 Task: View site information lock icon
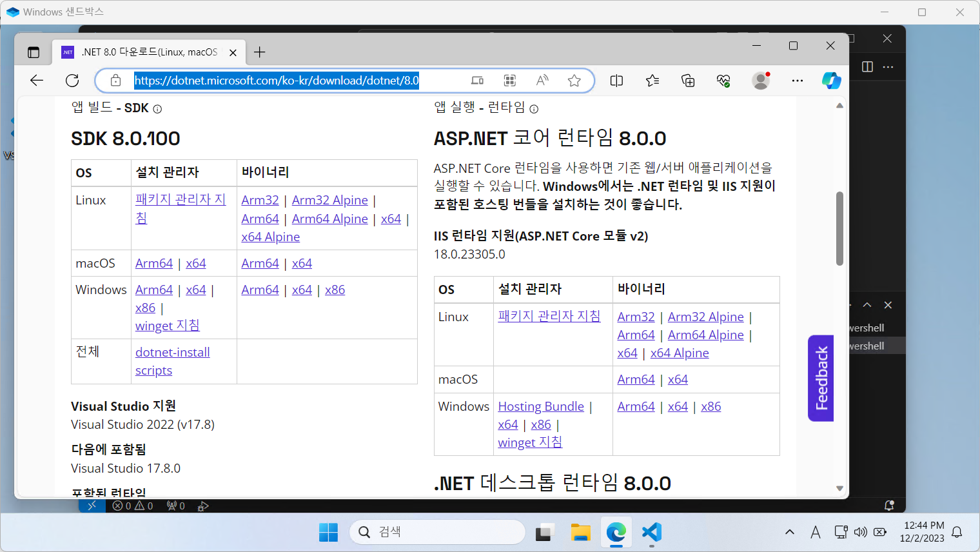point(115,81)
